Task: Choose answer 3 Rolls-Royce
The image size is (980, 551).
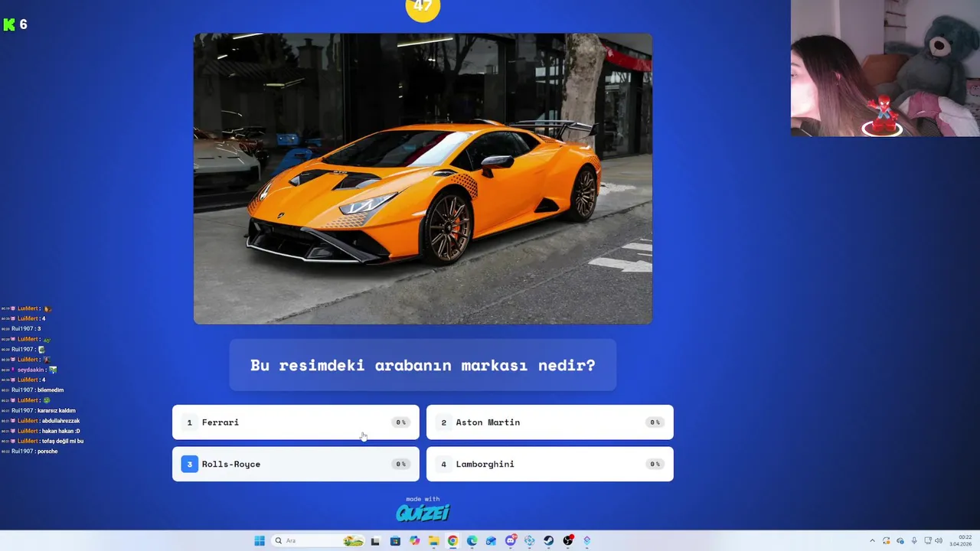Action: (x=296, y=464)
